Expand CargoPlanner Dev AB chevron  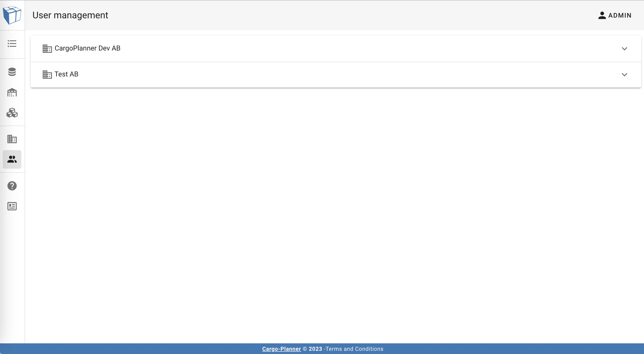(624, 49)
